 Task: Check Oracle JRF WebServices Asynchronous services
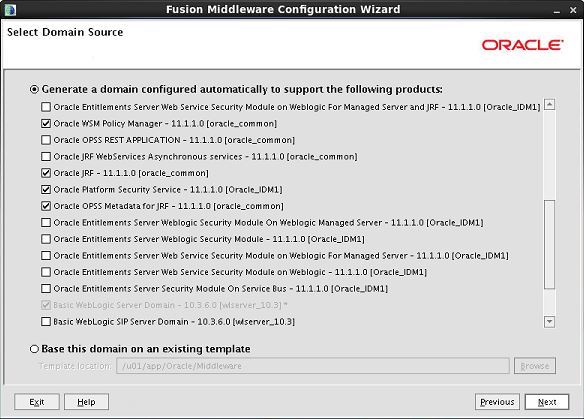pyautogui.click(x=46, y=156)
